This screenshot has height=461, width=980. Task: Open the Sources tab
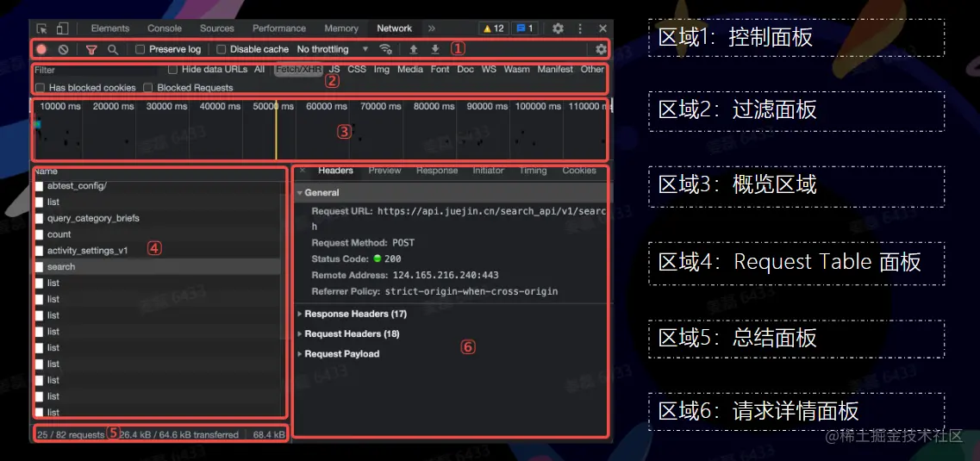[x=217, y=28]
